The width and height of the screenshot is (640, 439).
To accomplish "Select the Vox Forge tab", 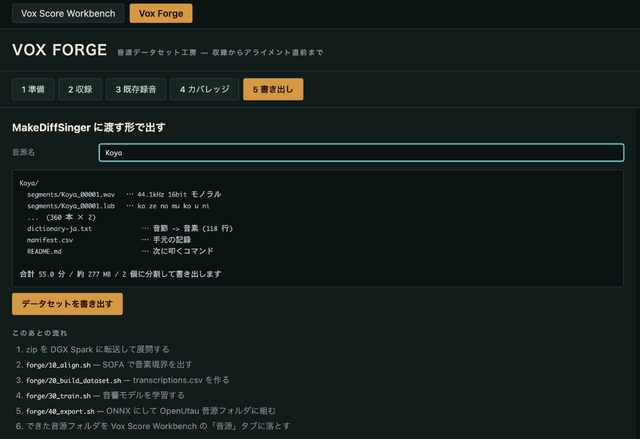I will (x=161, y=13).
